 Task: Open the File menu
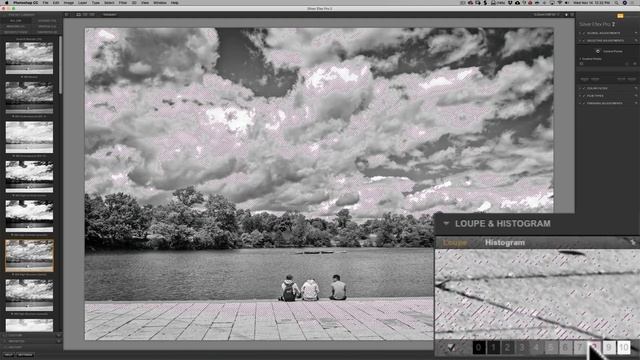click(x=45, y=2)
